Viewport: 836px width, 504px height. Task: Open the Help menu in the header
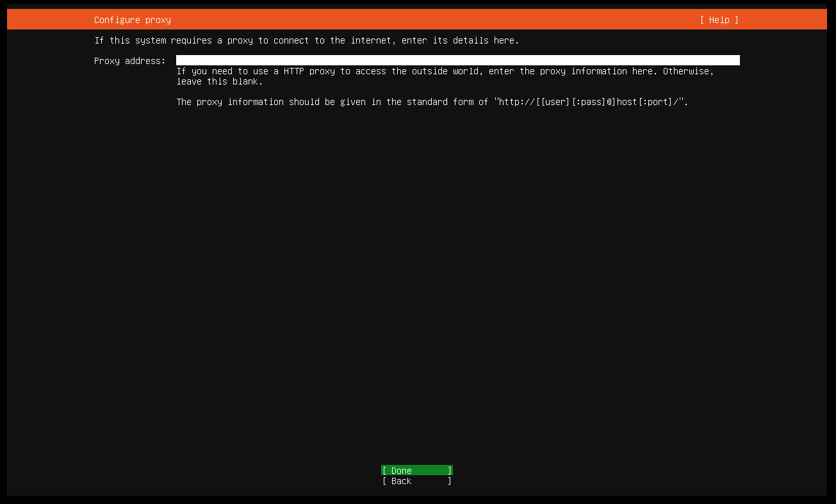point(719,20)
